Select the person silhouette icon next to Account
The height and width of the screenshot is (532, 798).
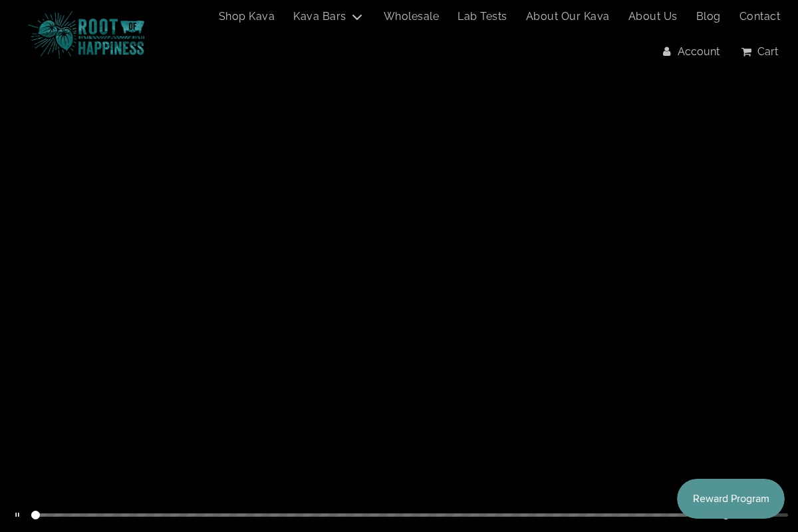[666, 51]
